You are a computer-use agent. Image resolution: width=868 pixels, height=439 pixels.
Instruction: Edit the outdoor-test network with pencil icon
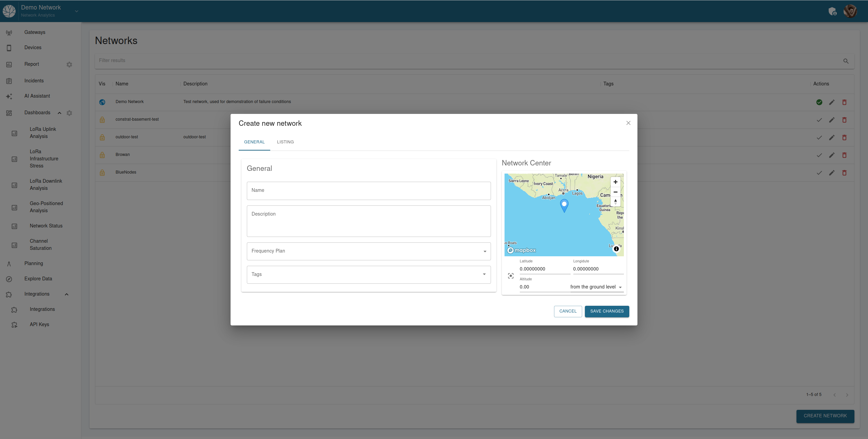pyautogui.click(x=832, y=138)
